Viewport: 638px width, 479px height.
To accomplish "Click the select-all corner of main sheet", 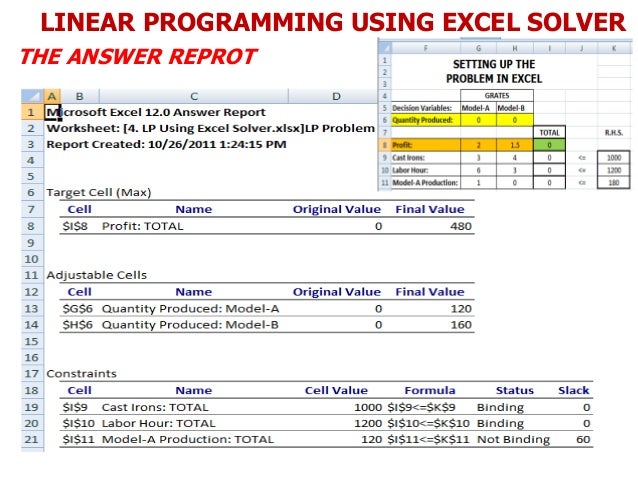I will click(x=32, y=96).
